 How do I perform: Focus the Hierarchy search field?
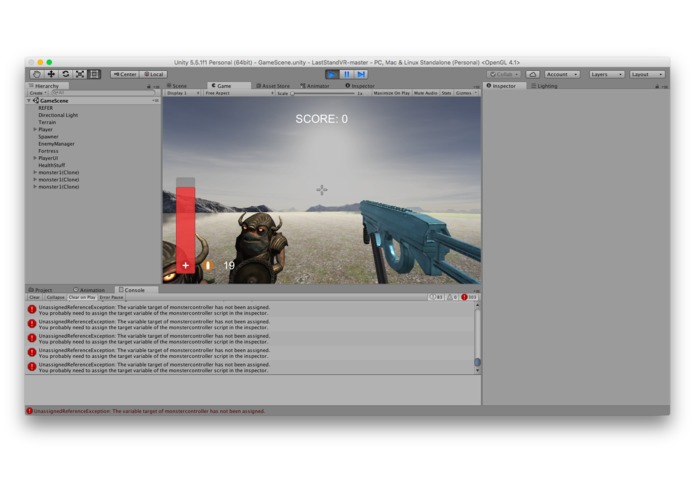tap(103, 93)
